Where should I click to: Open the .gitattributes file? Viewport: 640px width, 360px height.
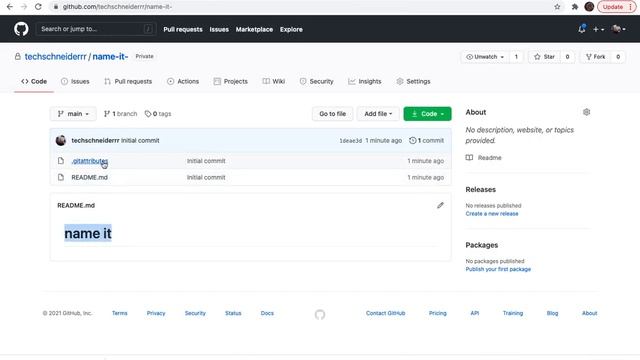90,161
